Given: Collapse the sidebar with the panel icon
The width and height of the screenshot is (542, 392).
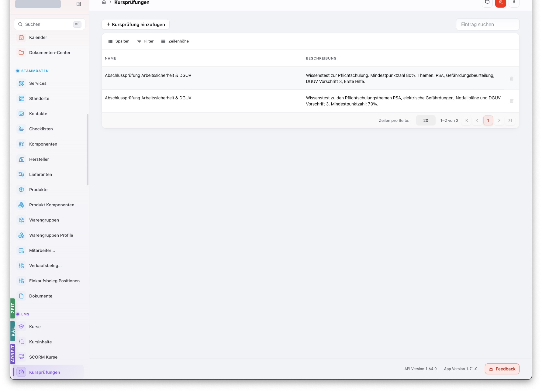Looking at the screenshot, I should click(79, 4).
